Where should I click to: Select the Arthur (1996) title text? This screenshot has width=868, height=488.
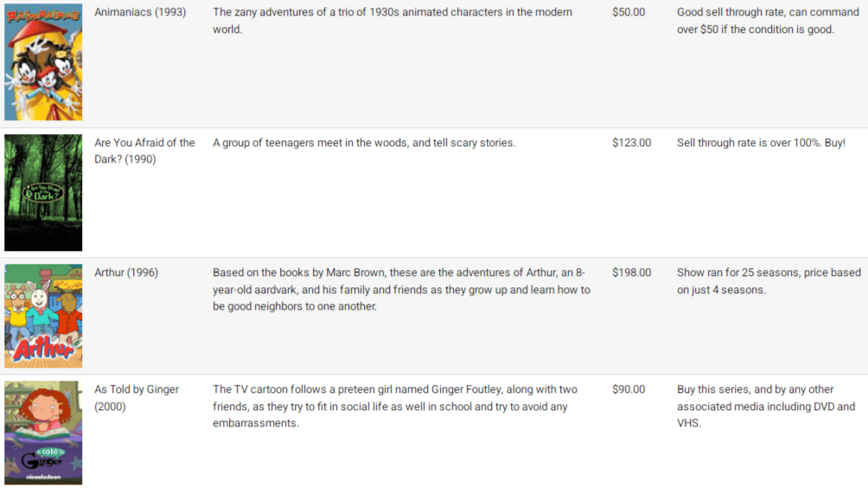(x=126, y=273)
